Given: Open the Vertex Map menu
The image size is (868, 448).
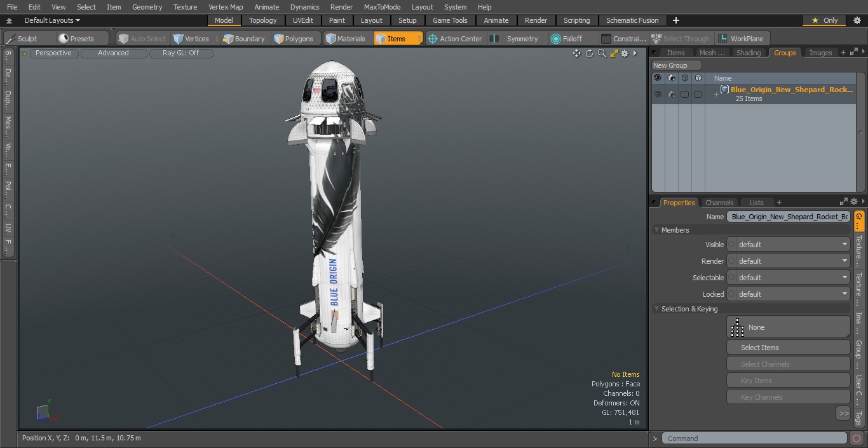Looking at the screenshot, I should tap(226, 7).
